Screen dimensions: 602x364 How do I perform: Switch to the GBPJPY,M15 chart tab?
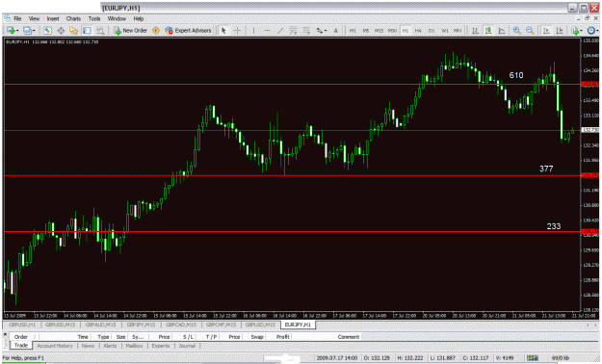click(141, 325)
